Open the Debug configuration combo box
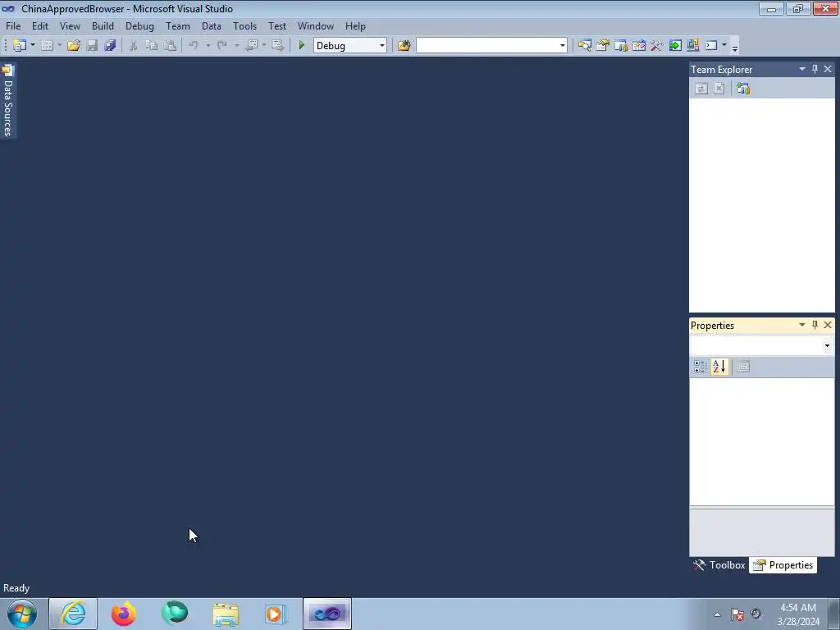This screenshot has height=630, width=840. point(349,46)
